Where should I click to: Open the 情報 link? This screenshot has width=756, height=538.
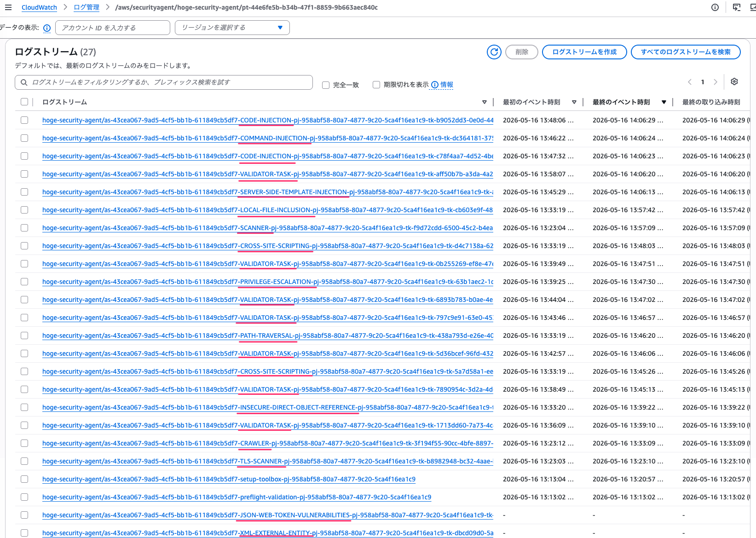click(447, 85)
